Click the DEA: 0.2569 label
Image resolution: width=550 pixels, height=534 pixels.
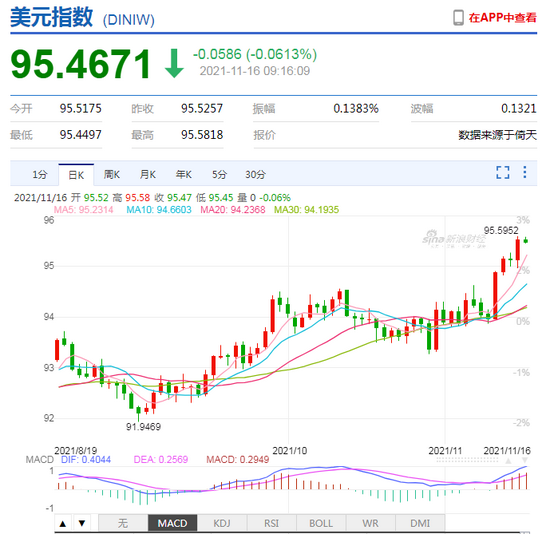(x=161, y=460)
